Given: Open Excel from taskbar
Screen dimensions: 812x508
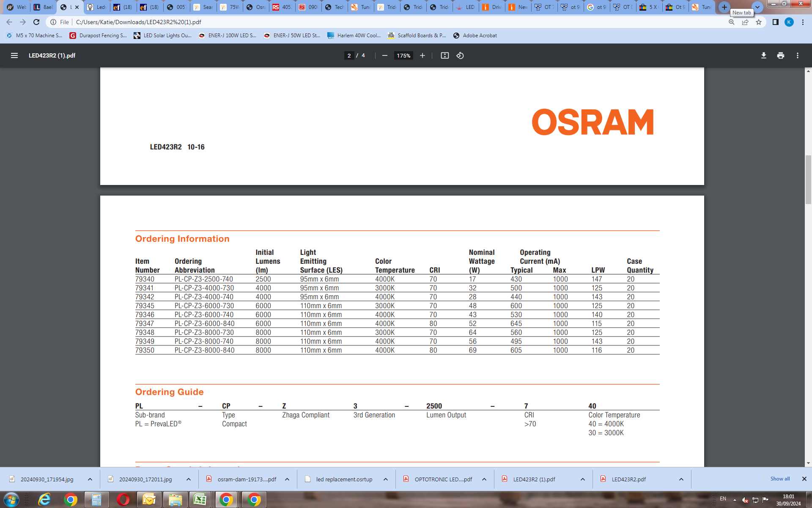Looking at the screenshot, I should point(200,500).
